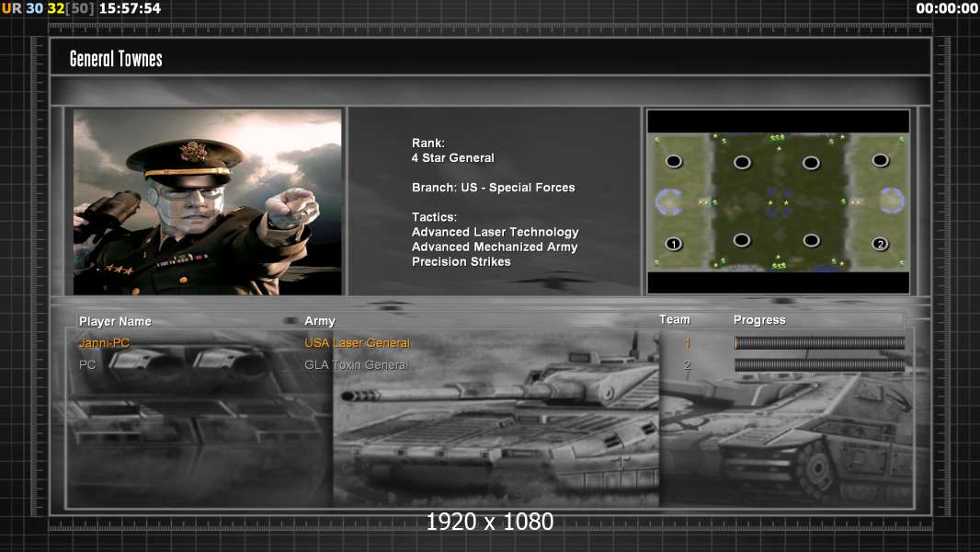
Task: Click the 'Advanced Mechanized Army' tactic
Action: [x=495, y=247]
